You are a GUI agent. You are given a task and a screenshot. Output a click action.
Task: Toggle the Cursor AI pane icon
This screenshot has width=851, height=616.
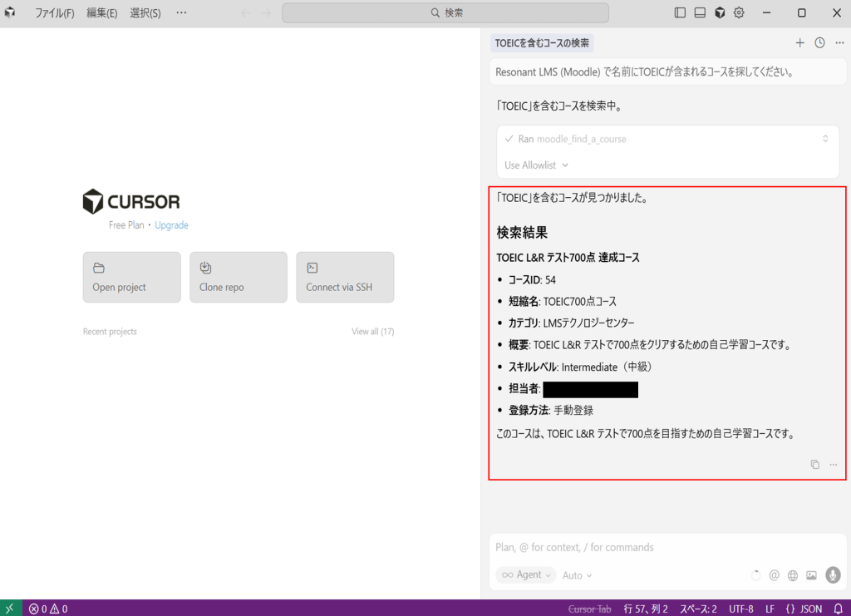tap(720, 12)
